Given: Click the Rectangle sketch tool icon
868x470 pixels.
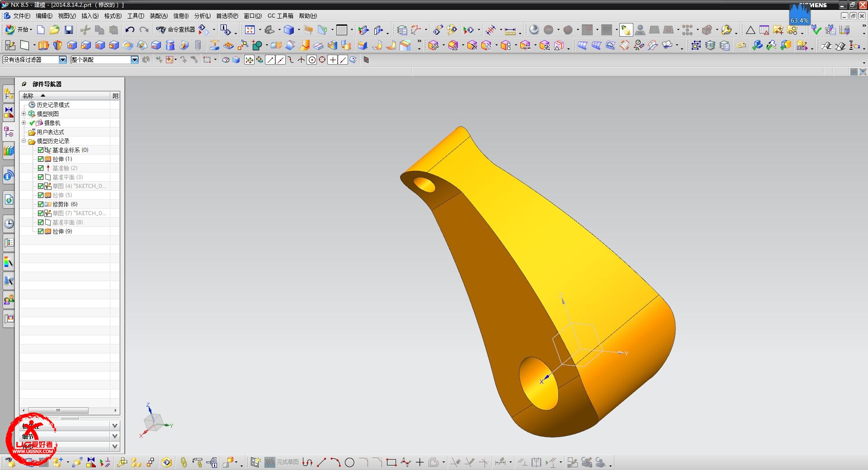Looking at the screenshot, I should (x=392, y=462).
